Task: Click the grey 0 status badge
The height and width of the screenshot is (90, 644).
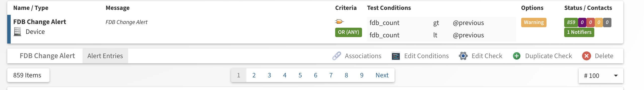Action: click(607, 22)
